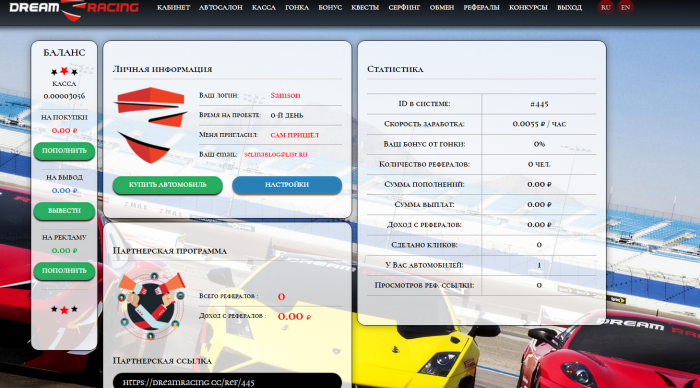Click the red shield avatar image
The height and width of the screenshot is (388, 700).
pos(151,125)
